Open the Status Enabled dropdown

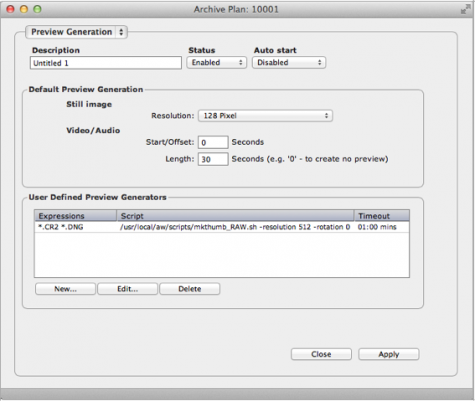pos(216,62)
